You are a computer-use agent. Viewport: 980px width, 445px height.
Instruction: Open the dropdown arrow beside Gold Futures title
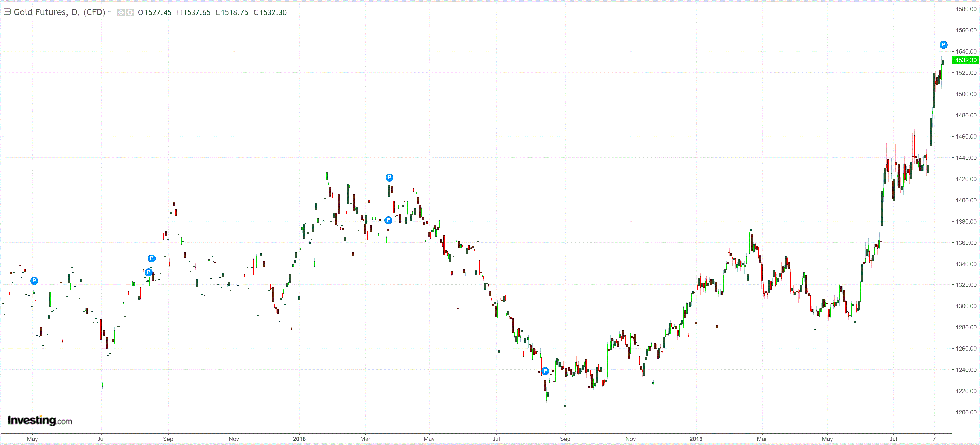coord(110,12)
